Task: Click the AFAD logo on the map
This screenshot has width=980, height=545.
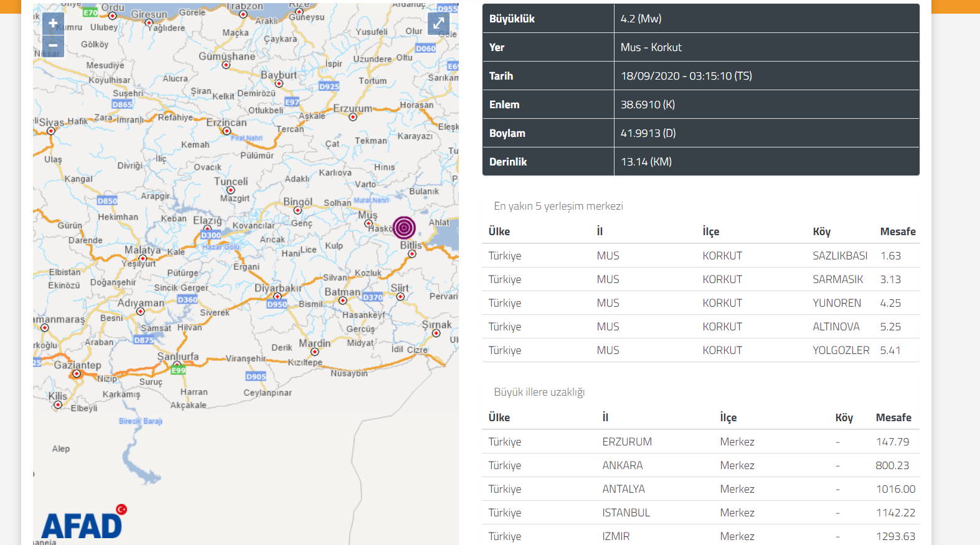Action: [x=83, y=523]
